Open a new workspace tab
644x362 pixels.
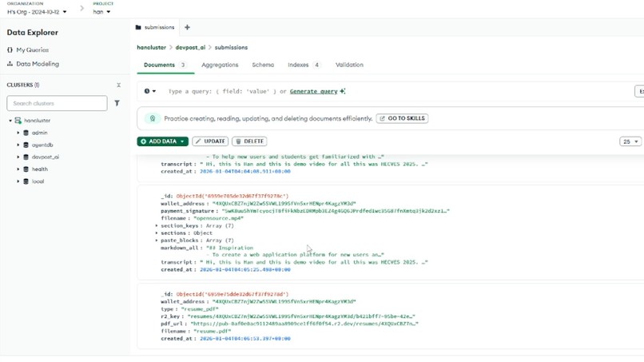click(x=187, y=27)
